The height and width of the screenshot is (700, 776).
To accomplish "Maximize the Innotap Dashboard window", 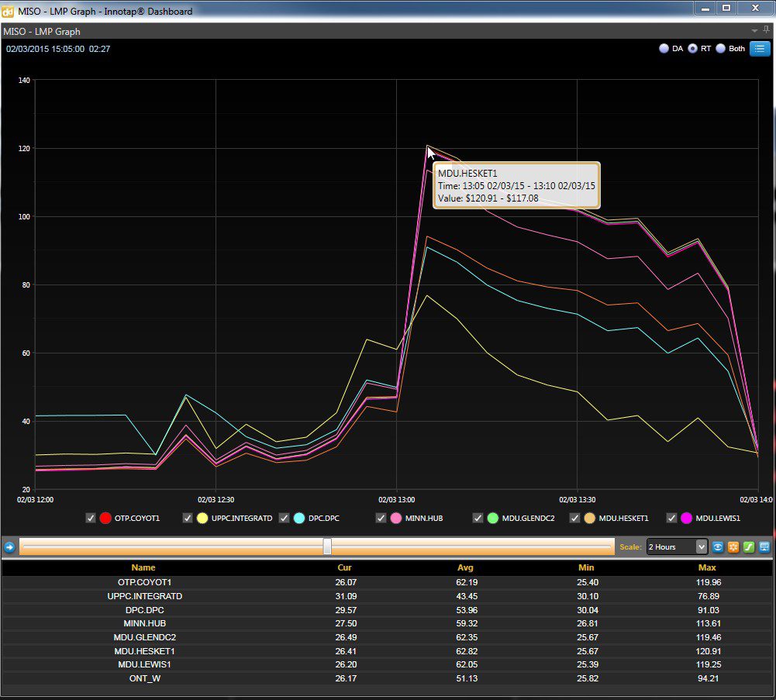I will pyautogui.click(x=726, y=8).
